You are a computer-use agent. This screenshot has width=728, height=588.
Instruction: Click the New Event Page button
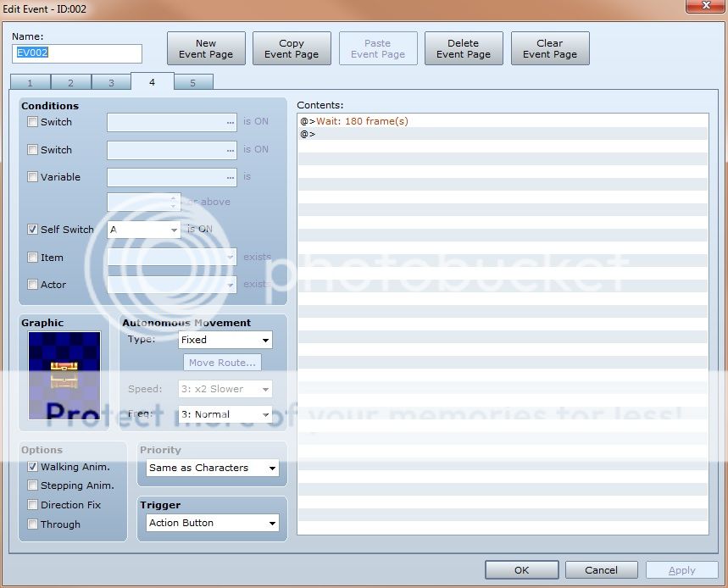click(206, 49)
